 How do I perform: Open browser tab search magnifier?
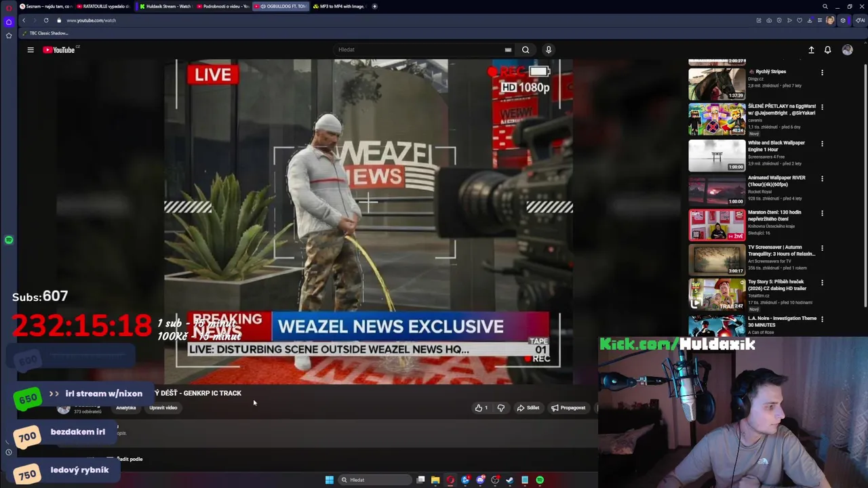(x=825, y=6)
